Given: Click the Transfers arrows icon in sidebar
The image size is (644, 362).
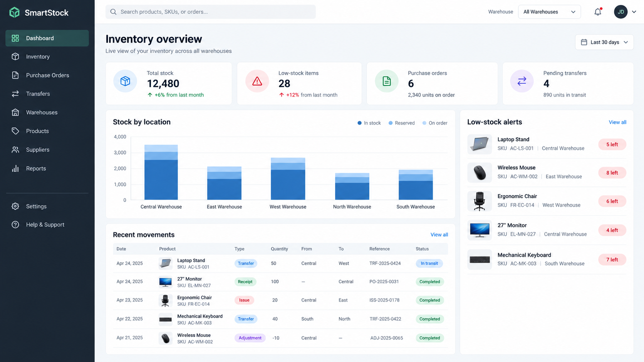Looking at the screenshot, I should (x=15, y=94).
